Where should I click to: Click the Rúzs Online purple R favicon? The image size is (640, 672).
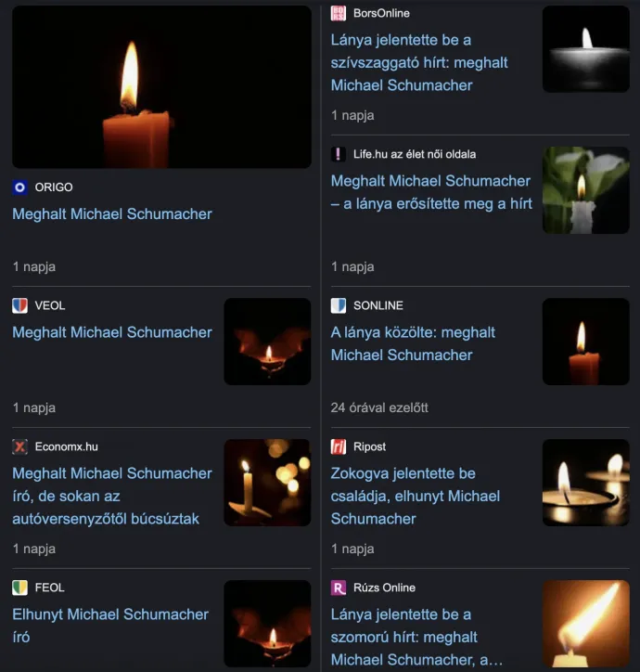(x=339, y=588)
